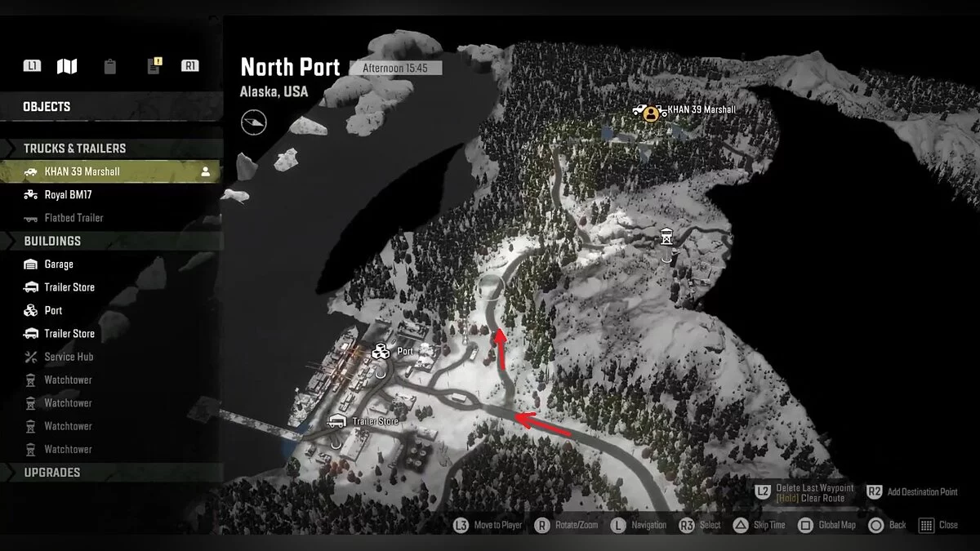Select the Flatbed Trailer entry
Screen dimensions: 980x551
(x=110, y=218)
